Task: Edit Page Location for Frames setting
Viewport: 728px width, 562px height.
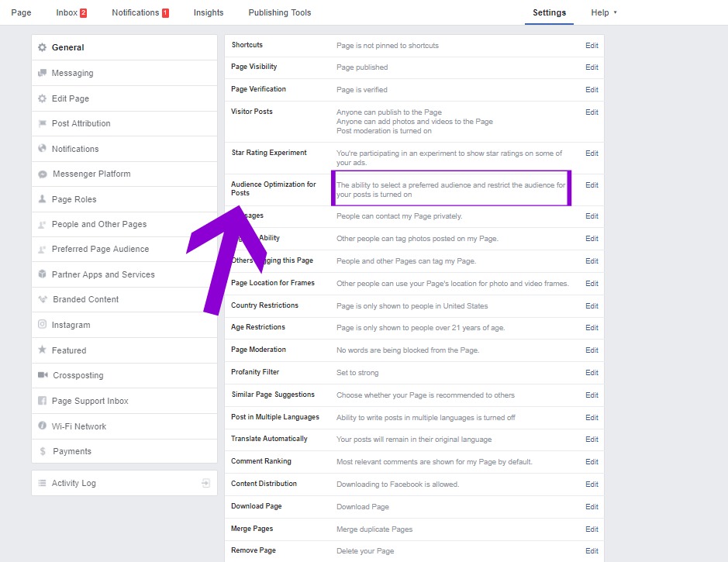Action: [x=592, y=284]
